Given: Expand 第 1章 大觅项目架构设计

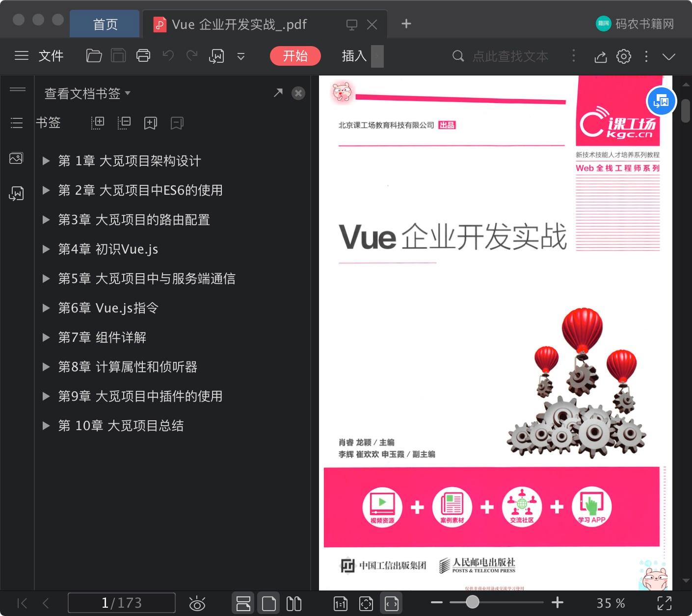Looking at the screenshot, I should [x=46, y=161].
